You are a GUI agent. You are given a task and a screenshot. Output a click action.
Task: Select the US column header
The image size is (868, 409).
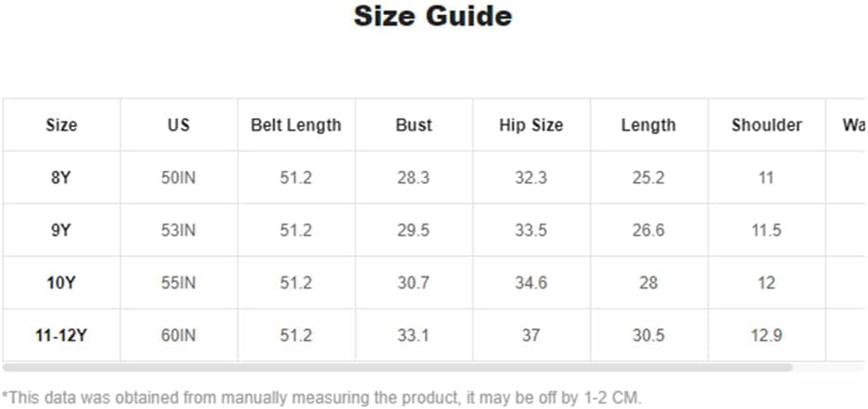[x=179, y=124]
